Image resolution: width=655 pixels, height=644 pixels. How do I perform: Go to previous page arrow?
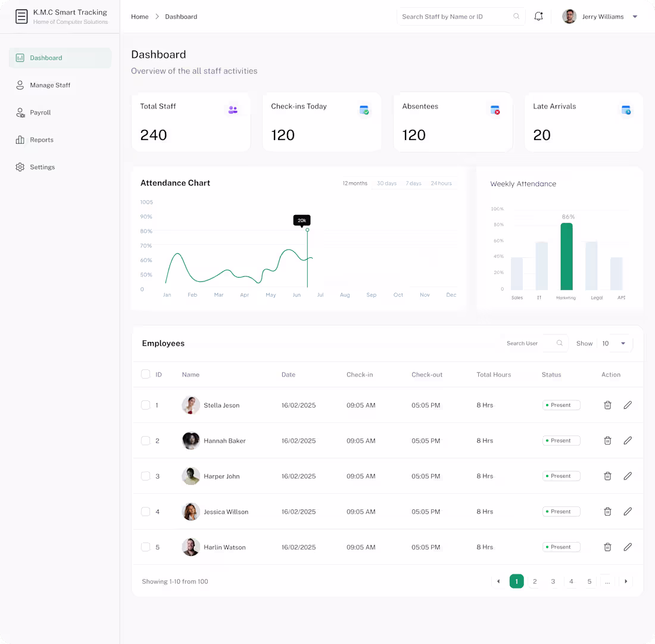[x=498, y=581]
